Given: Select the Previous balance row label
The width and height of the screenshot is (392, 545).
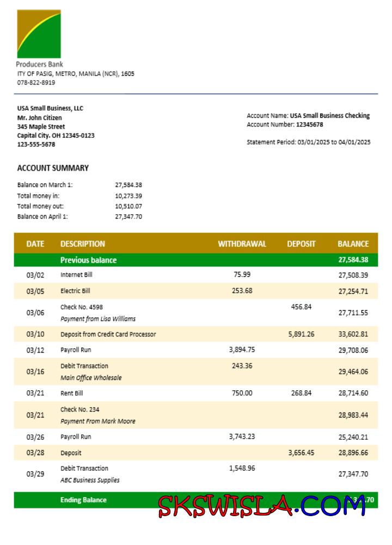Looking at the screenshot, I should [88, 260].
